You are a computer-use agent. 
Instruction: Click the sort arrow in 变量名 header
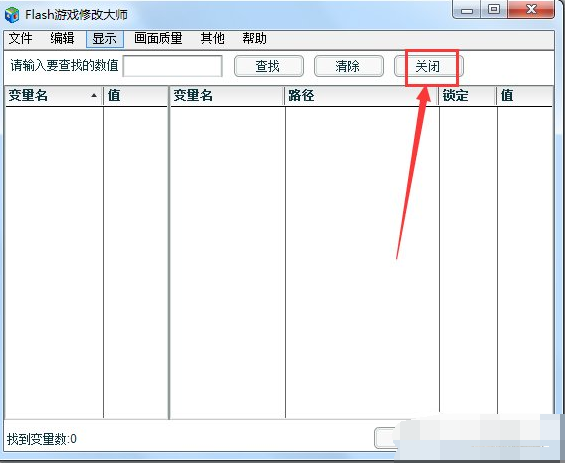pyautogui.click(x=94, y=95)
